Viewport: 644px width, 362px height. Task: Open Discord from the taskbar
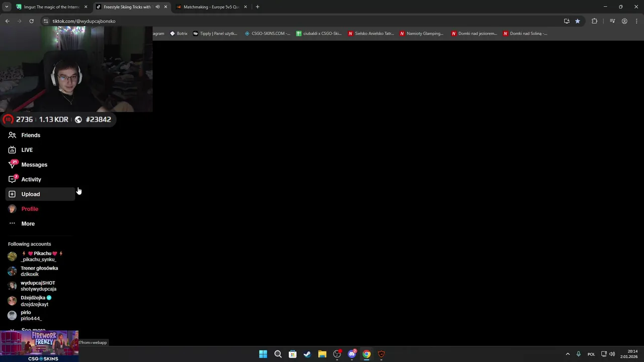pyautogui.click(x=352, y=354)
